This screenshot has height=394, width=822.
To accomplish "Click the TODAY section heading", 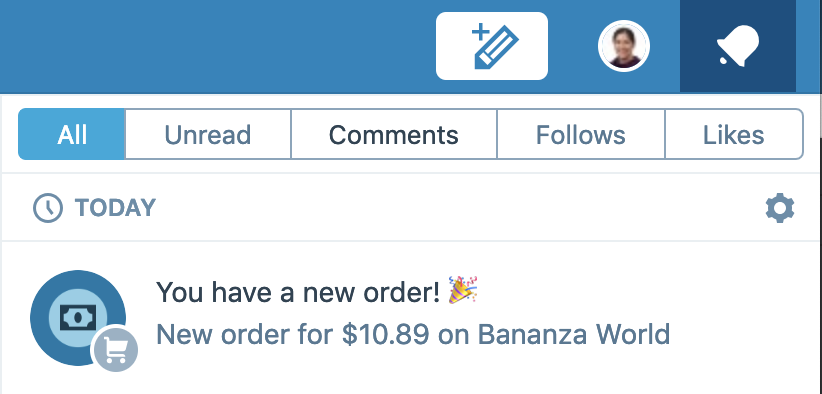I will pyautogui.click(x=115, y=208).
